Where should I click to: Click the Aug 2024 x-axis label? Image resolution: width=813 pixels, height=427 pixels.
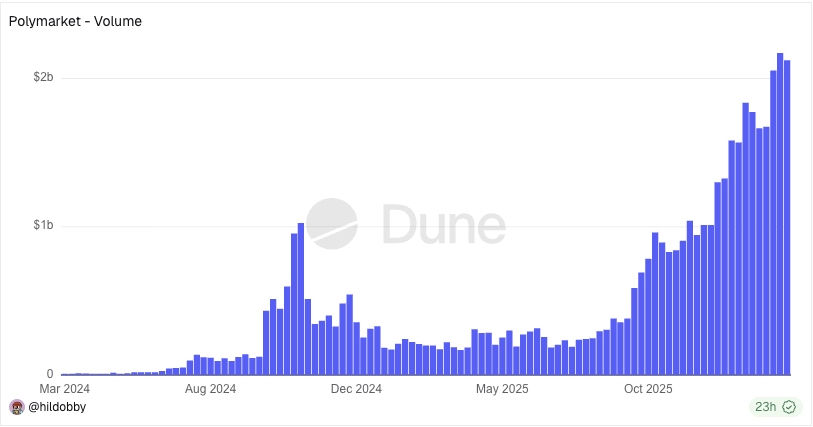point(211,389)
